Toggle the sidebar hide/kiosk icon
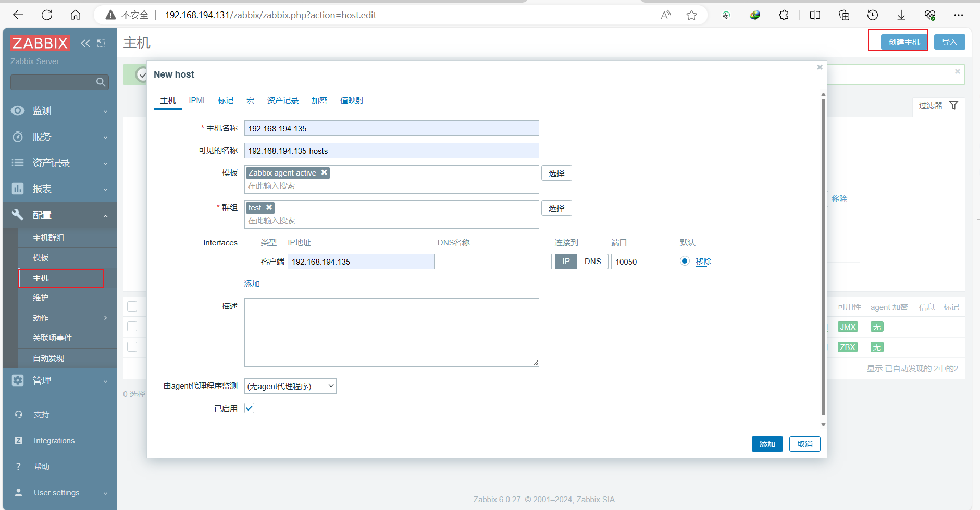Screen dimensions: 980x510 pyautogui.click(x=101, y=43)
